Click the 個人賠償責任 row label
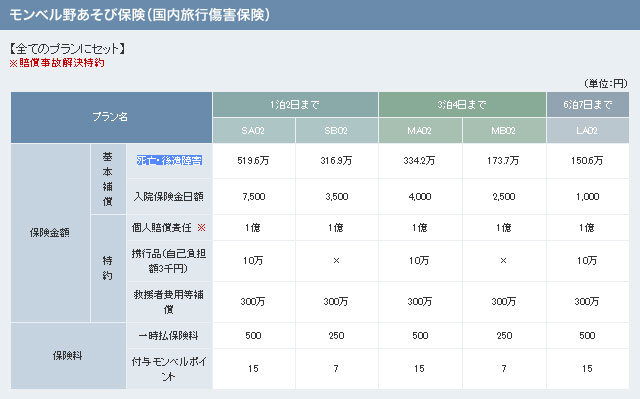Viewport: 640px width, 399px height. pos(162,228)
